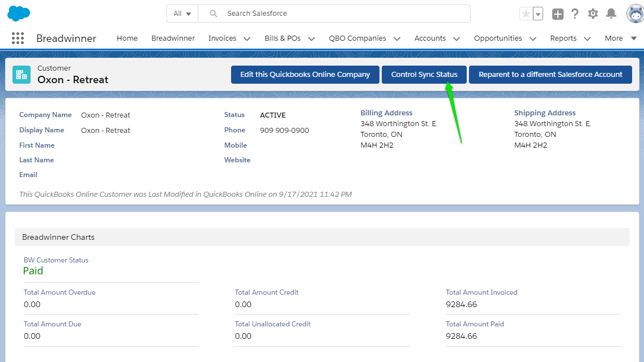Screen dimensions: 644x362
Task: Open the Accounts tab
Action: click(x=429, y=38)
